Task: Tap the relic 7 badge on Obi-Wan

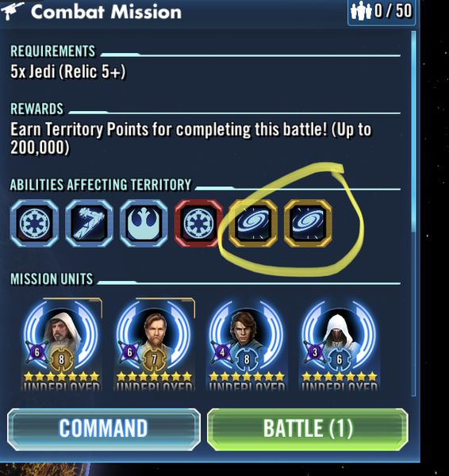Action: pyautogui.click(x=154, y=359)
